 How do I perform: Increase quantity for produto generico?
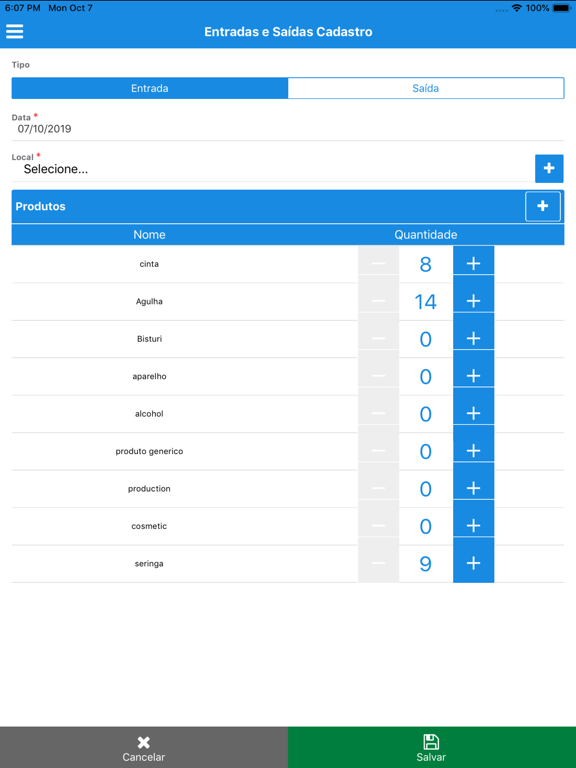point(473,451)
